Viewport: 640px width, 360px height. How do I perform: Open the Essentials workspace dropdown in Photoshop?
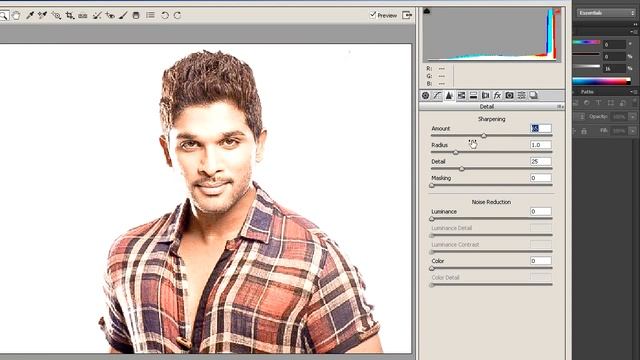pos(606,13)
